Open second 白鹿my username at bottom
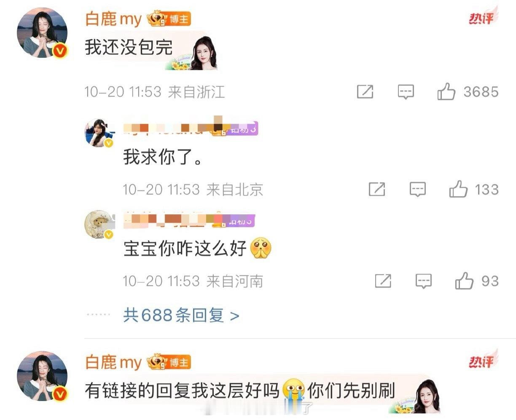The height and width of the screenshot is (420, 516). (x=113, y=362)
